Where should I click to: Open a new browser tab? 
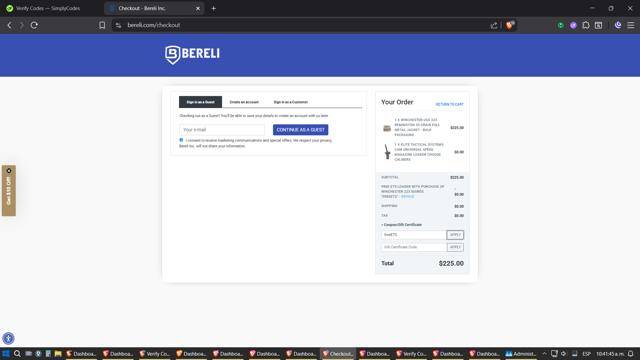[x=213, y=8]
